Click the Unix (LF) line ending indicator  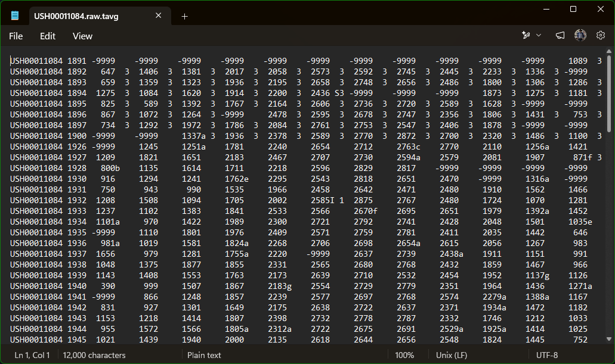(x=452, y=355)
